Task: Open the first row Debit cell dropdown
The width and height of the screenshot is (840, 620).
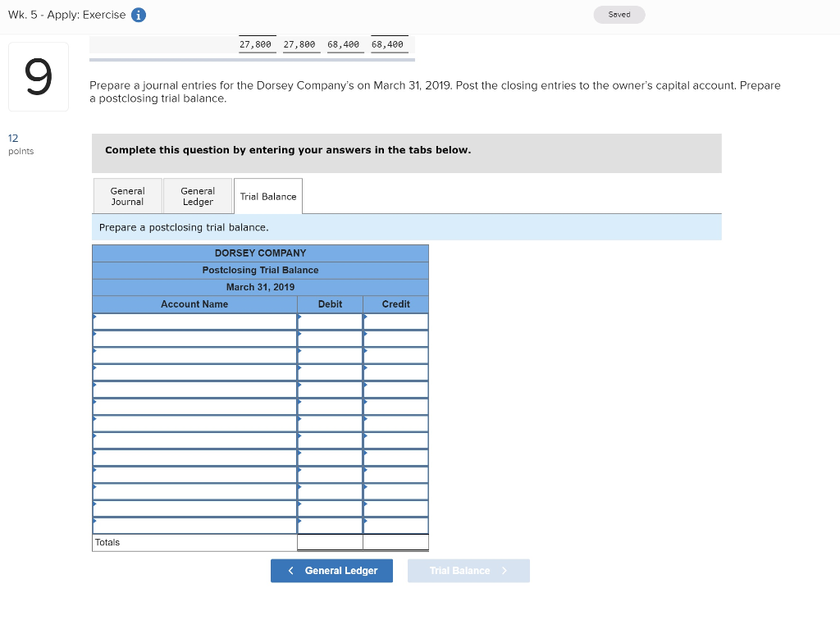Action: [x=330, y=321]
